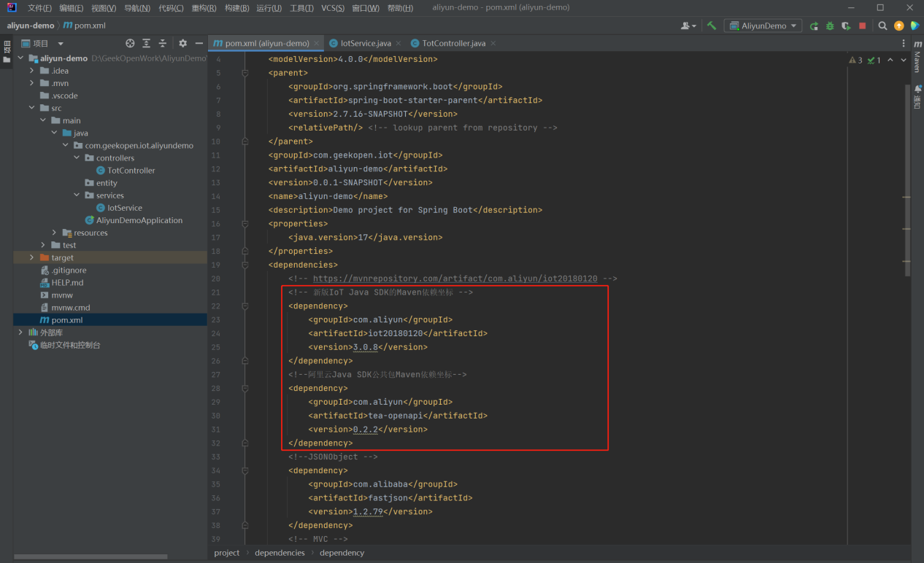Open Search Everywhere magnifier icon
This screenshot has width=924, height=563.
pos(882,26)
